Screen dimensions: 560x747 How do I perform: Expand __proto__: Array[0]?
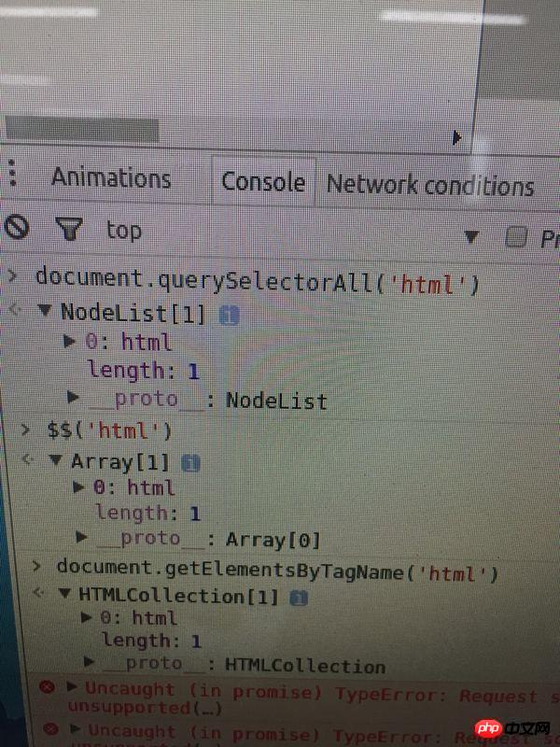(x=81, y=537)
